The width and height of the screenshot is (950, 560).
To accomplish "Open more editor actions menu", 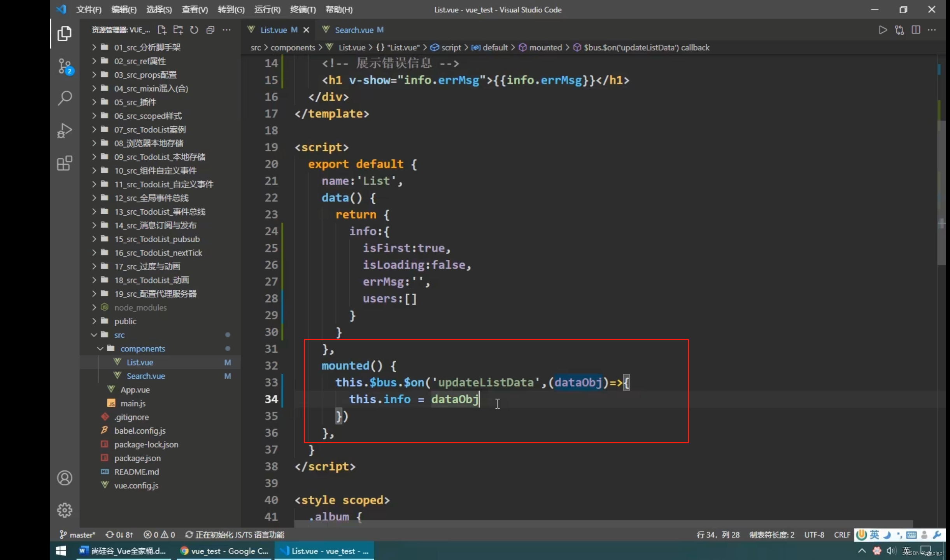I will click(932, 30).
